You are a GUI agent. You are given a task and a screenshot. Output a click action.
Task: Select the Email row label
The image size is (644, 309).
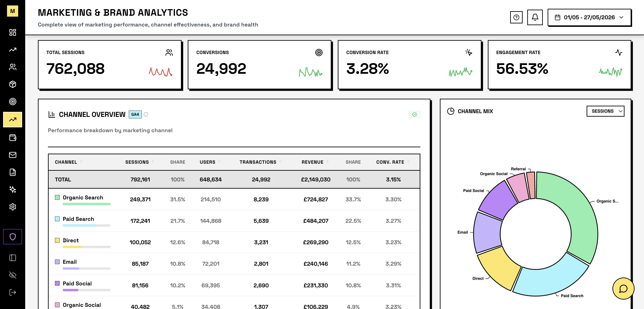(x=69, y=262)
